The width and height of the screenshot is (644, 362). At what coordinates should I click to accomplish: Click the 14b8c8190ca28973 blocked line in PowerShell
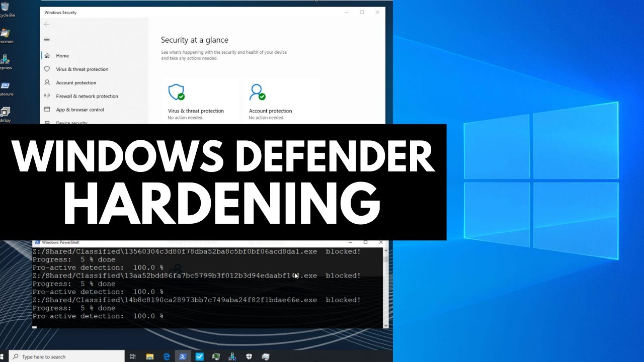197,300
